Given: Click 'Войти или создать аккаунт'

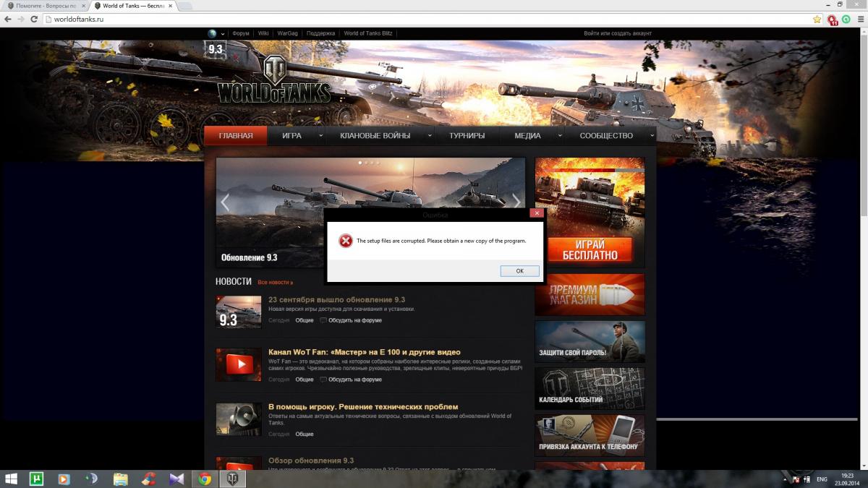Looking at the screenshot, I should pos(618,33).
